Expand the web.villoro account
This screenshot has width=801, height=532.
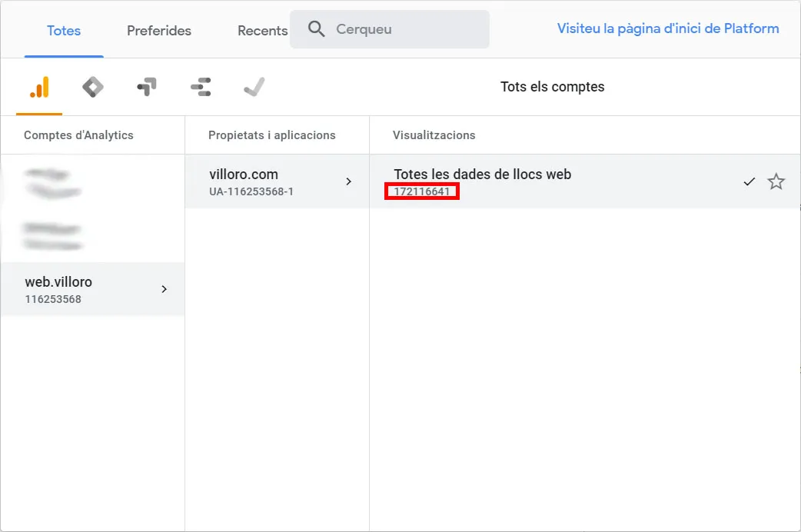coord(163,289)
